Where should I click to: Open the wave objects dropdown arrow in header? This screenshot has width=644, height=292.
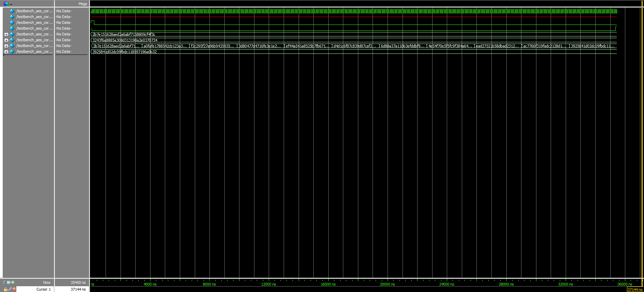click(11, 4)
